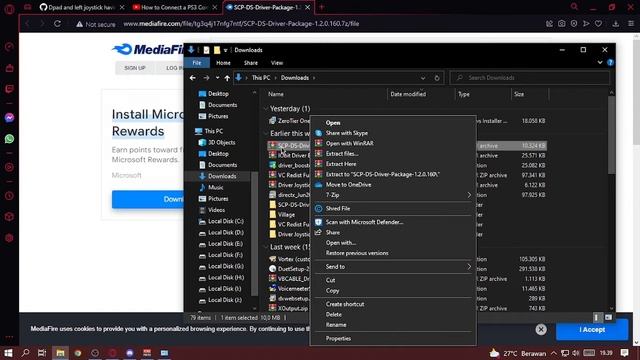Reload the MediaFire page
640x360 pixels.
click(58, 24)
